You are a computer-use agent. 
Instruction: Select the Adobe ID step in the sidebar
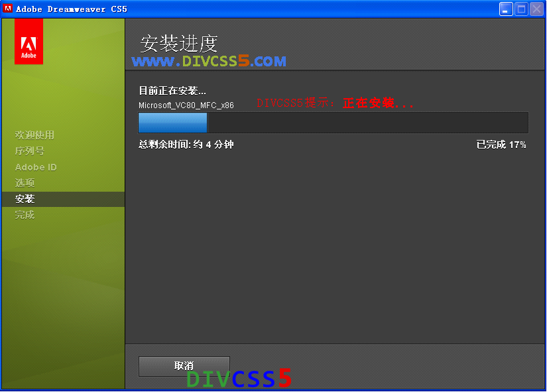[x=36, y=167]
